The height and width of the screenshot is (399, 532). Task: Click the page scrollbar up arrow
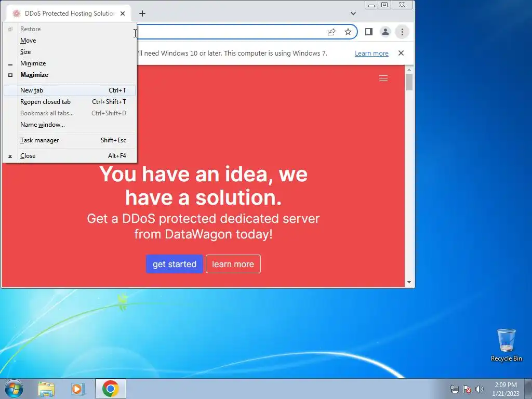click(x=409, y=70)
